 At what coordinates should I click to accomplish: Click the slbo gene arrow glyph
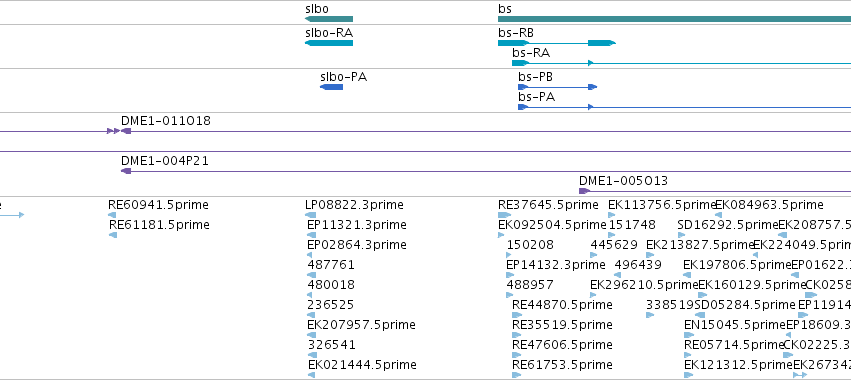point(329,19)
